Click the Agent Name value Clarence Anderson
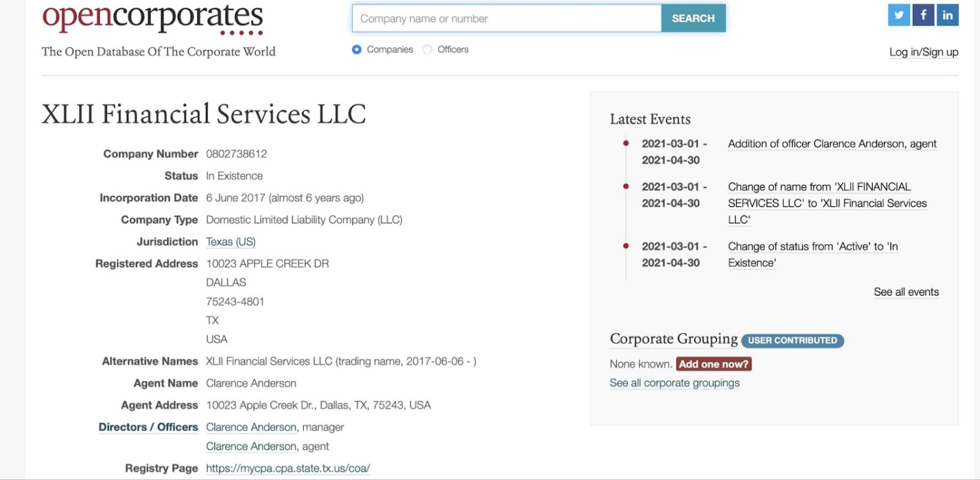980x480 pixels. (251, 383)
